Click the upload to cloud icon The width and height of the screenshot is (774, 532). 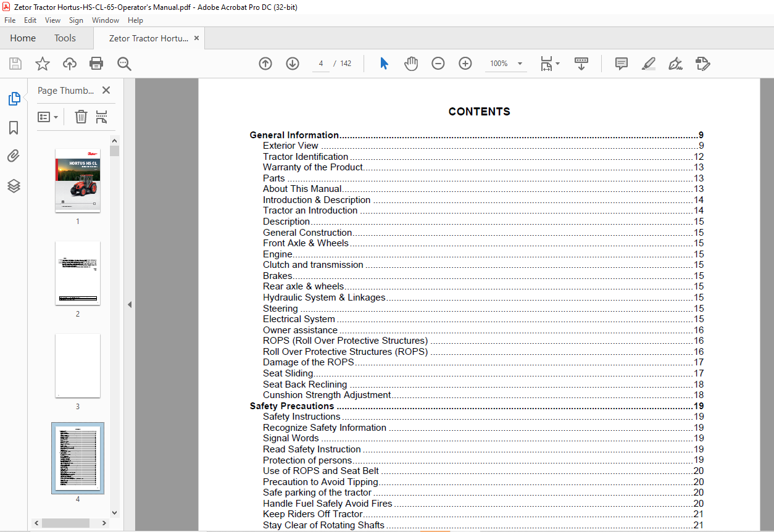pos(70,64)
